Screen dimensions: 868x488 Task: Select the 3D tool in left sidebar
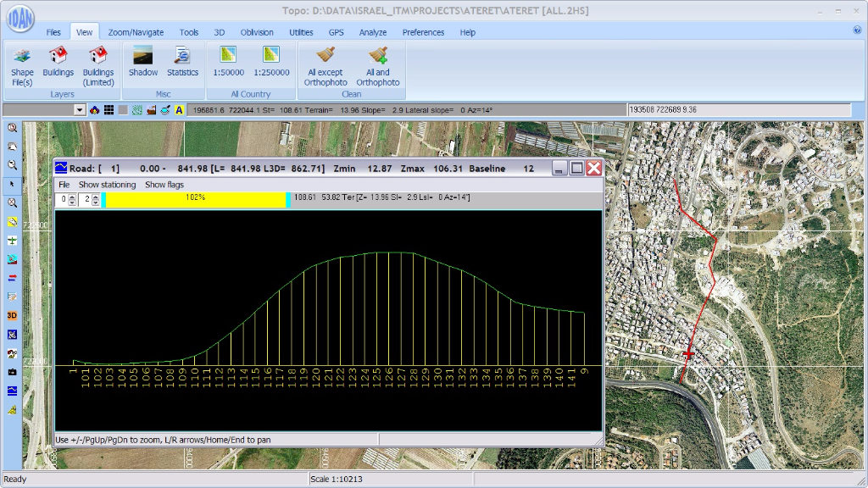[12, 315]
